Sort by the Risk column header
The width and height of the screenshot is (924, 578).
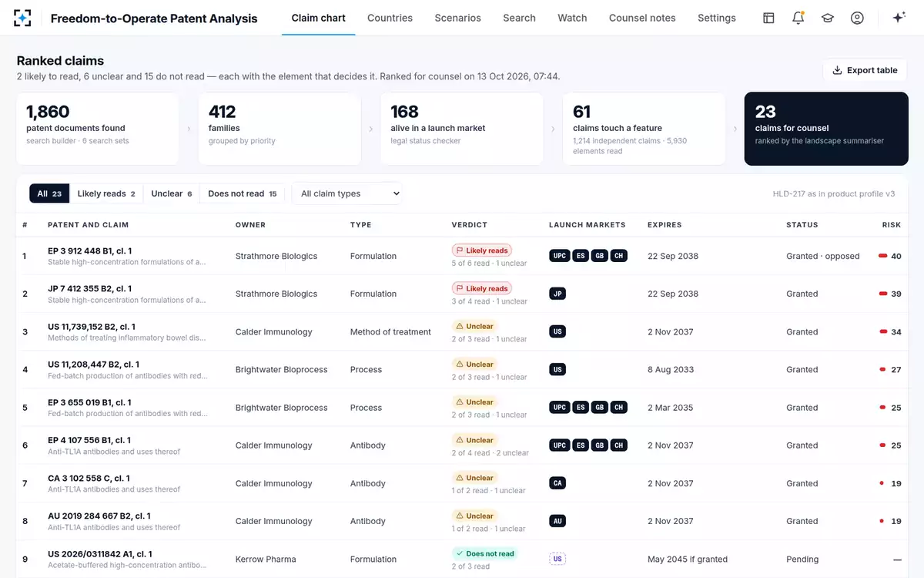[x=892, y=225]
